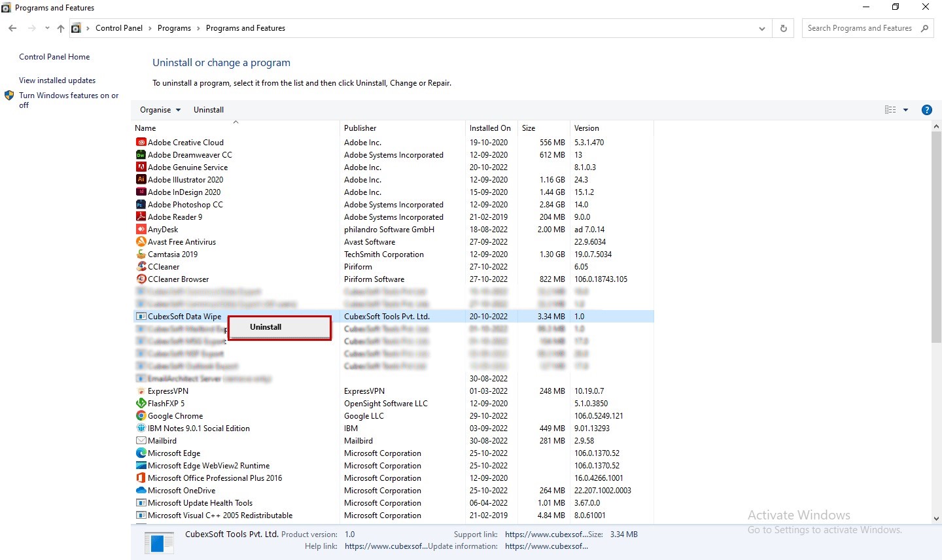
Task: Click the Google Chrome icon
Action: 141,415
